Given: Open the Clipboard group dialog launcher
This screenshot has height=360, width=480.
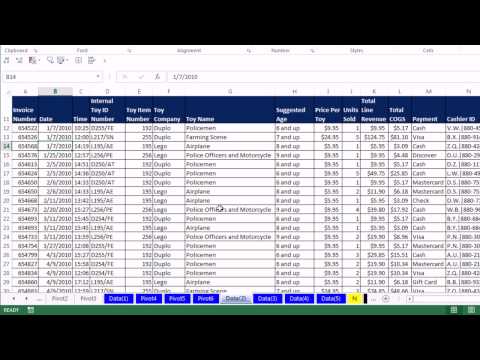Looking at the screenshot, I should (x=35, y=51).
